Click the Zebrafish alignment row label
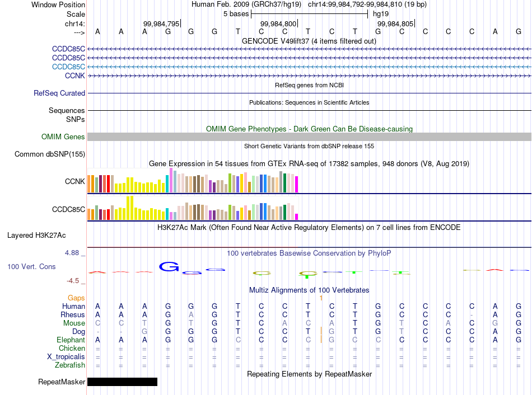Viewport: 532px width, 395px height. pos(70,365)
